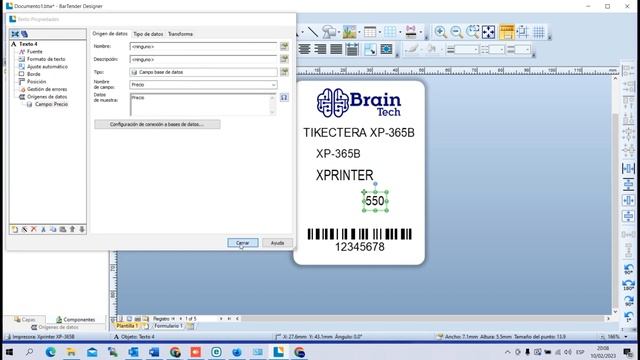This screenshot has width=640, height=360.
Task: Open BarTender Designer taskbar icon
Action: 278,352
